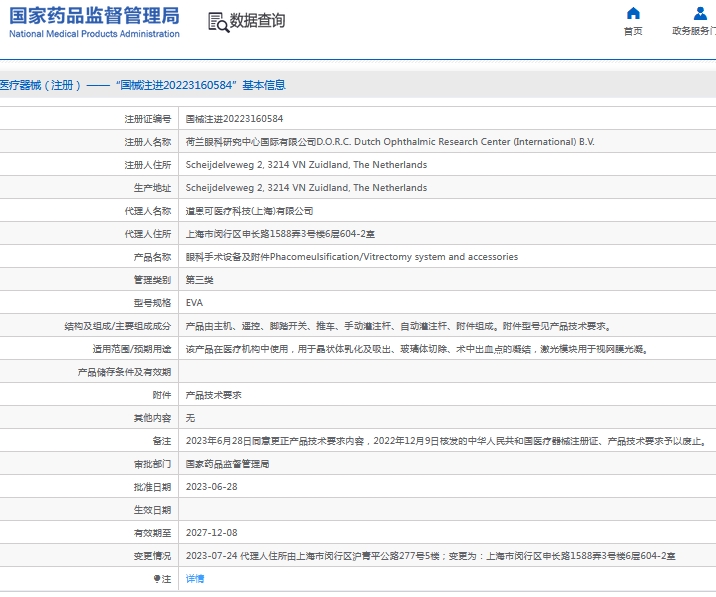Click agent name 道恩可医疗科技(上海)有限公司

[249, 211]
